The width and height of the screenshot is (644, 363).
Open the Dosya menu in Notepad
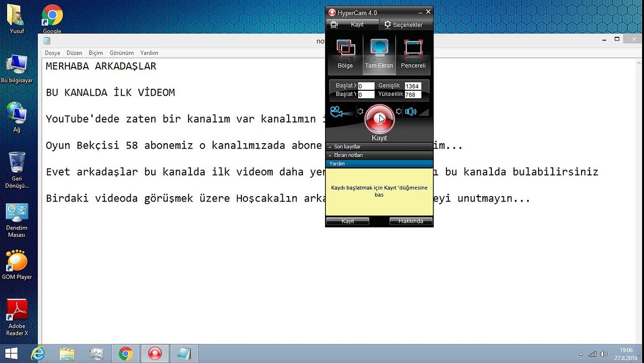(52, 53)
